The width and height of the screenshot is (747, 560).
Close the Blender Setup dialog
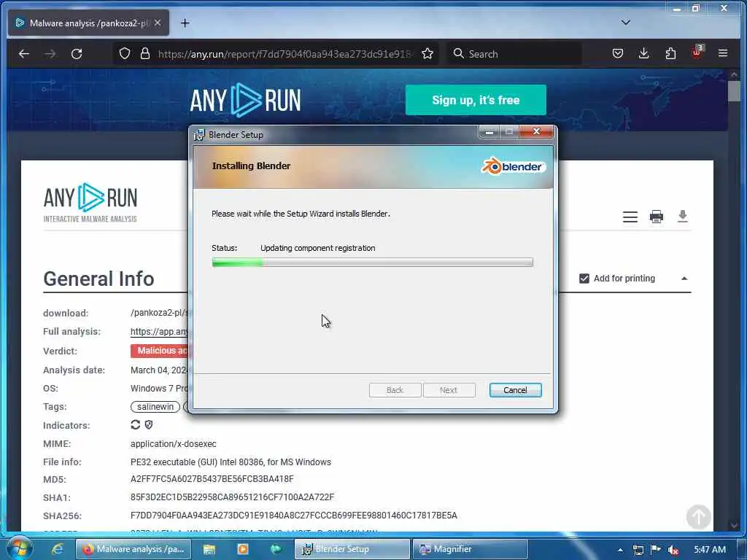pos(536,132)
